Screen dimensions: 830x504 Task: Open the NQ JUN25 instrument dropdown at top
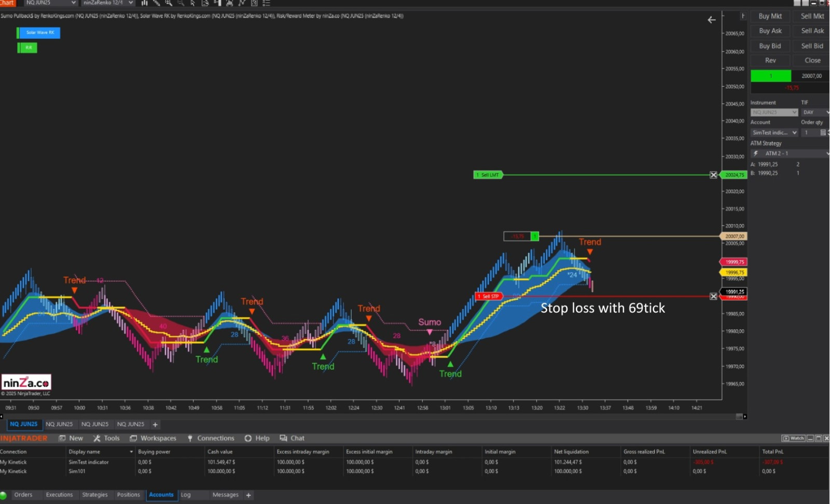51,3
